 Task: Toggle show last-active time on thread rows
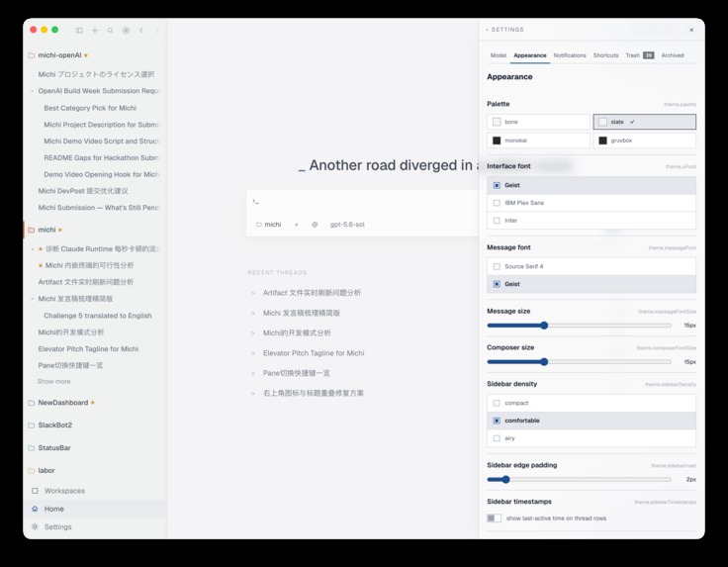pyautogui.click(x=494, y=519)
